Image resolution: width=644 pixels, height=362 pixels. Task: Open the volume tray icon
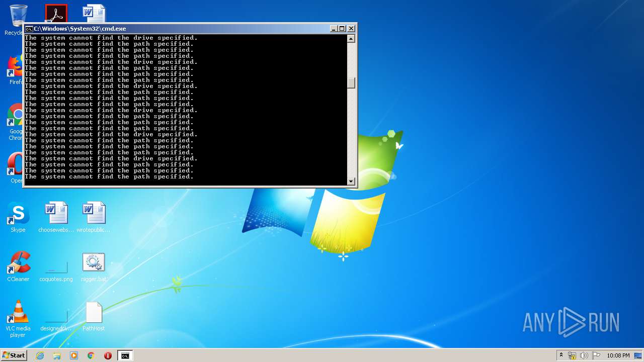(584, 355)
